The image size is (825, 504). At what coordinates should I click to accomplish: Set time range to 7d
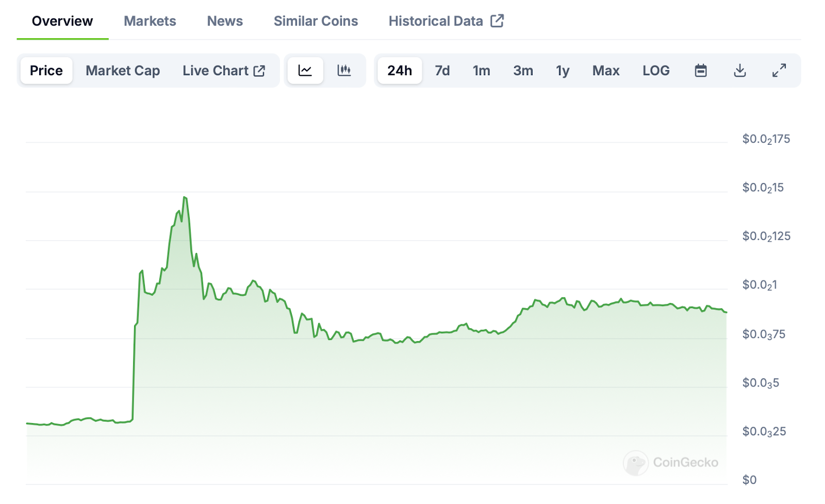[x=442, y=71]
